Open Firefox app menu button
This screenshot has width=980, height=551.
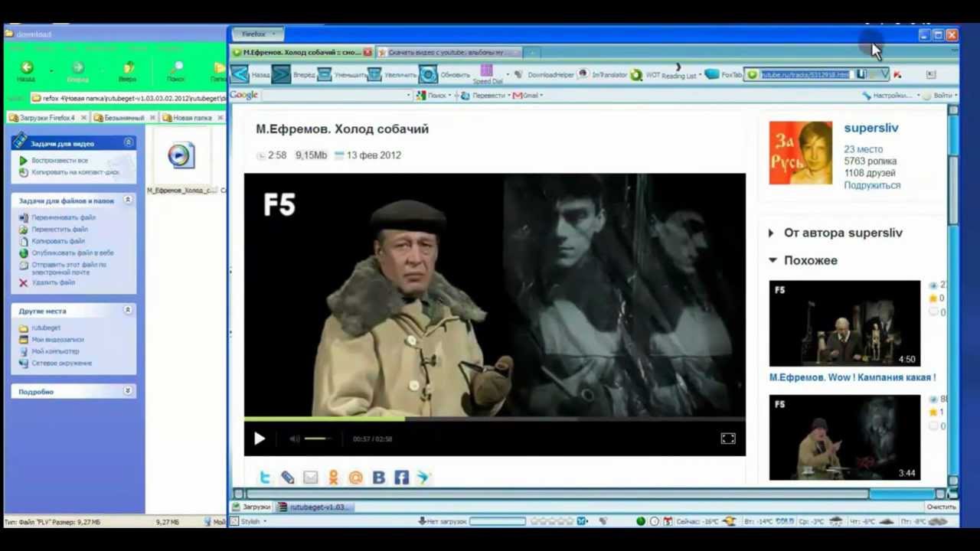[x=256, y=34]
